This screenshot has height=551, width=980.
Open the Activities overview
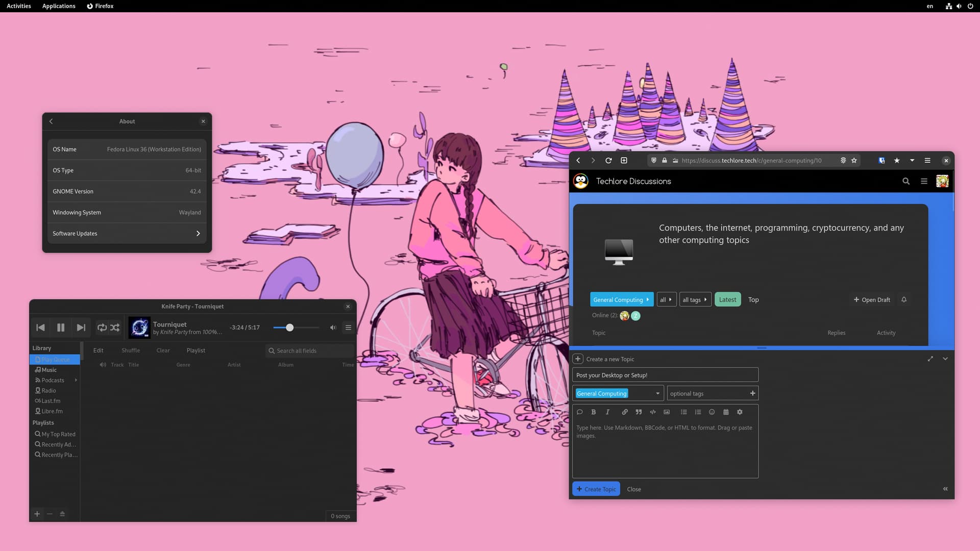(x=19, y=6)
